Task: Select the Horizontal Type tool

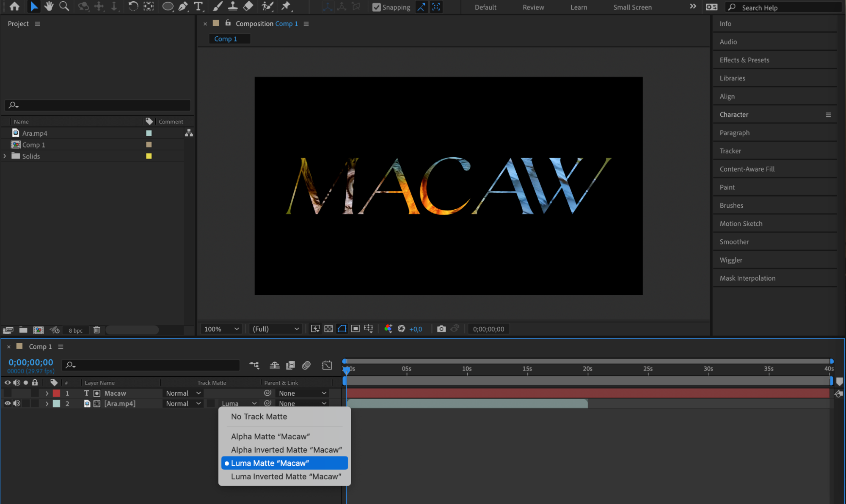Action: tap(198, 6)
